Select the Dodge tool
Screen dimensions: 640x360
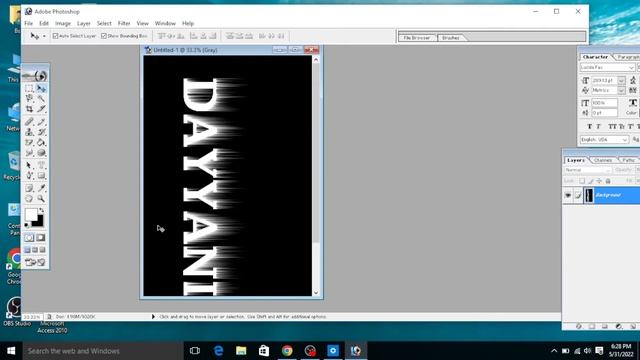pos(41,153)
